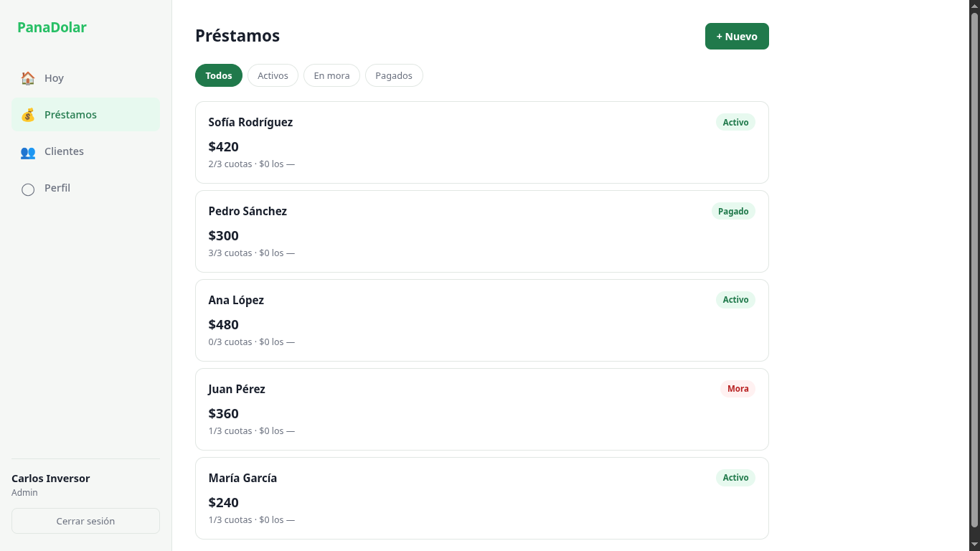Log out with Cerrar sesión button

85,521
